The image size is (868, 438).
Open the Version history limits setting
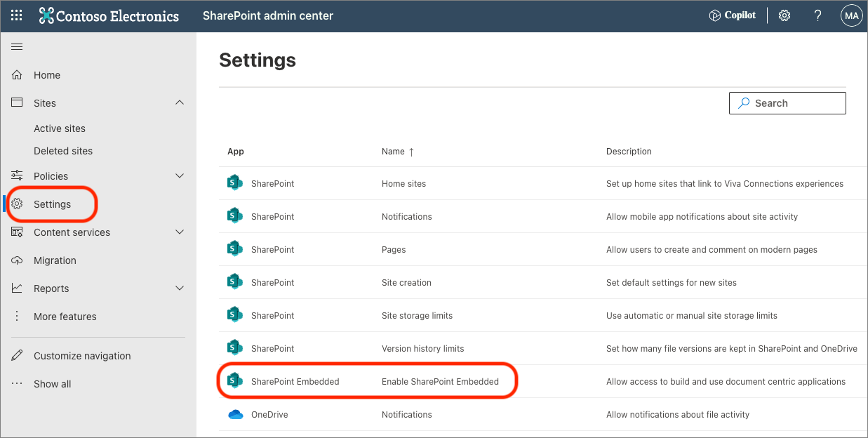point(423,348)
